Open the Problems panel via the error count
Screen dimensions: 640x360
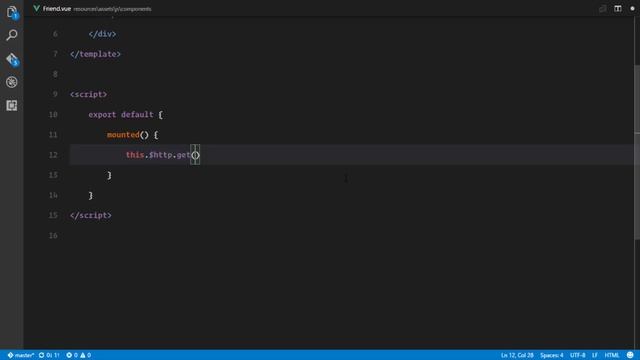point(72,355)
